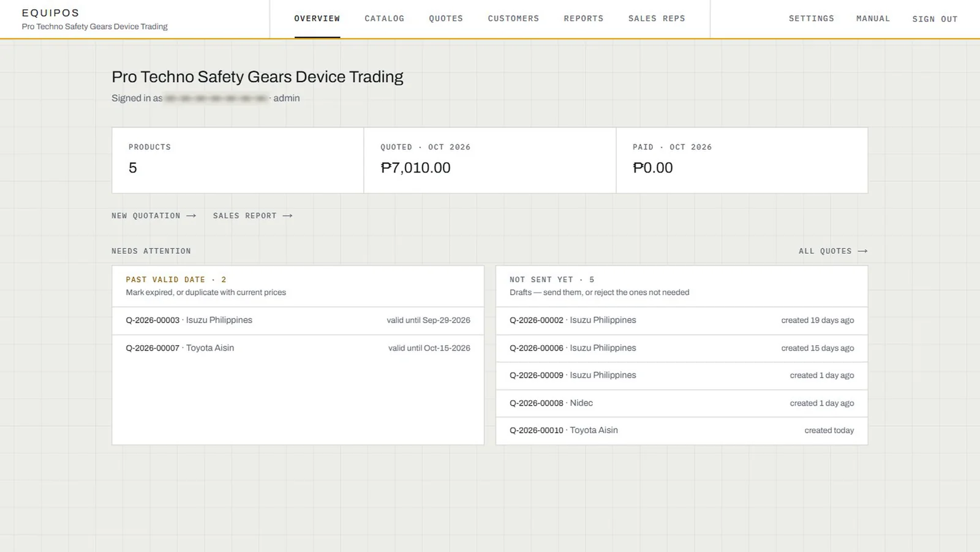View All Quotes link
Viewport: 980px width, 552px height.
coord(833,251)
